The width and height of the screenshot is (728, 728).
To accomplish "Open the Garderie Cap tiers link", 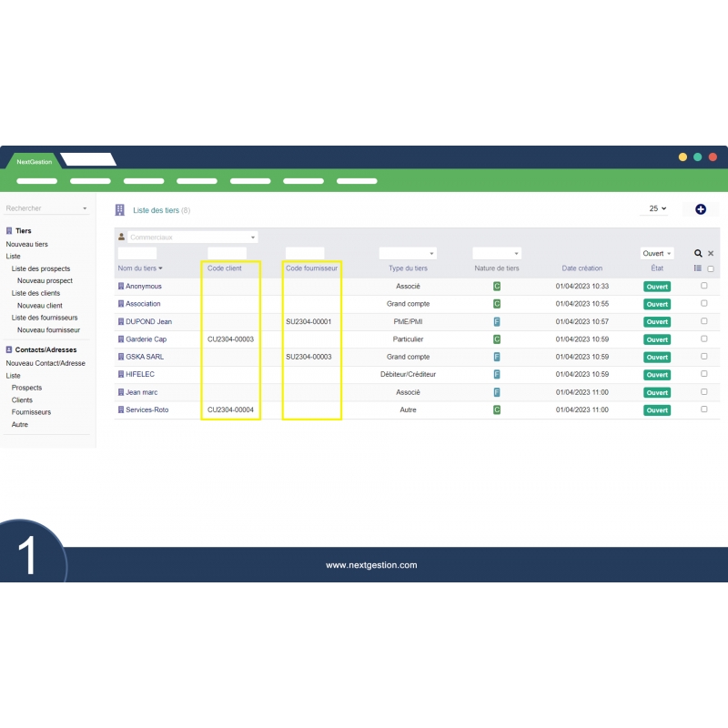I will pyautogui.click(x=146, y=339).
